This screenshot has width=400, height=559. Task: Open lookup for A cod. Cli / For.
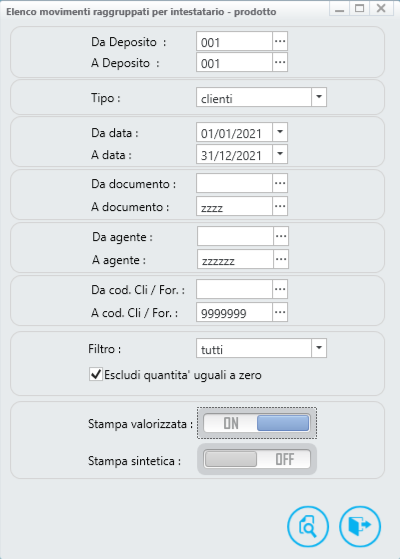tap(280, 312)
